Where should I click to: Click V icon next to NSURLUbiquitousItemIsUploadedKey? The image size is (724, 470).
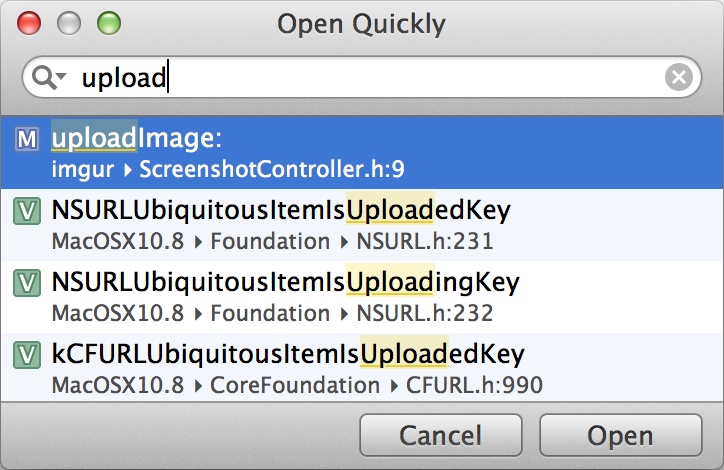(27, 211)
